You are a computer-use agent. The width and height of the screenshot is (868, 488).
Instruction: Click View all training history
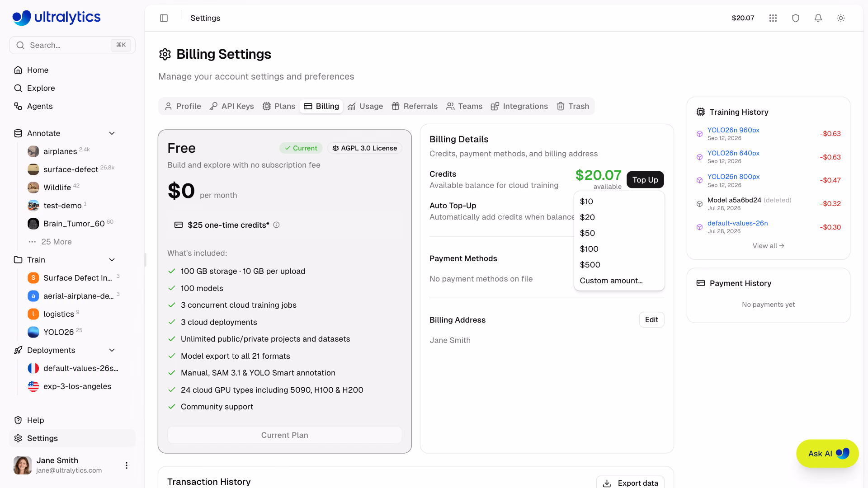[x=768, y=246]
